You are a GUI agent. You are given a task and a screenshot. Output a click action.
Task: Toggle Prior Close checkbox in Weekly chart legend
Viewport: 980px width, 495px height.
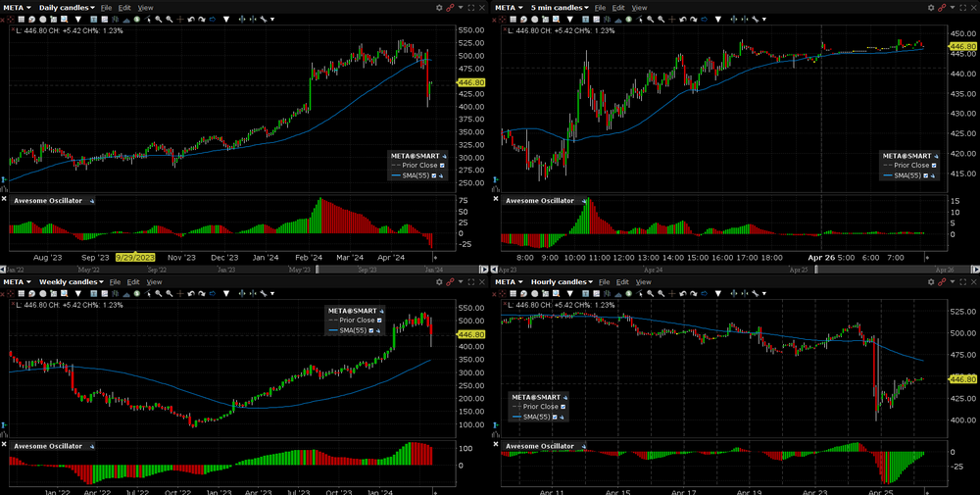[378, 320]
